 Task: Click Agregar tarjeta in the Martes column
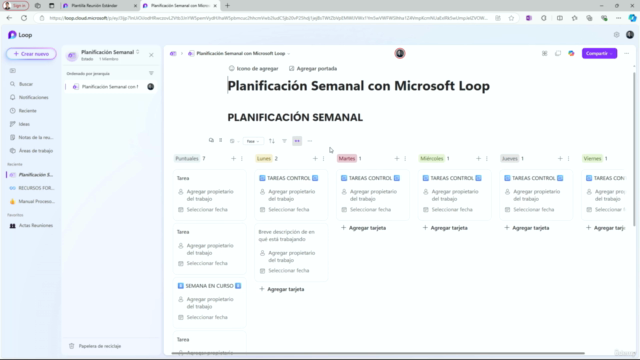point(363,228)
